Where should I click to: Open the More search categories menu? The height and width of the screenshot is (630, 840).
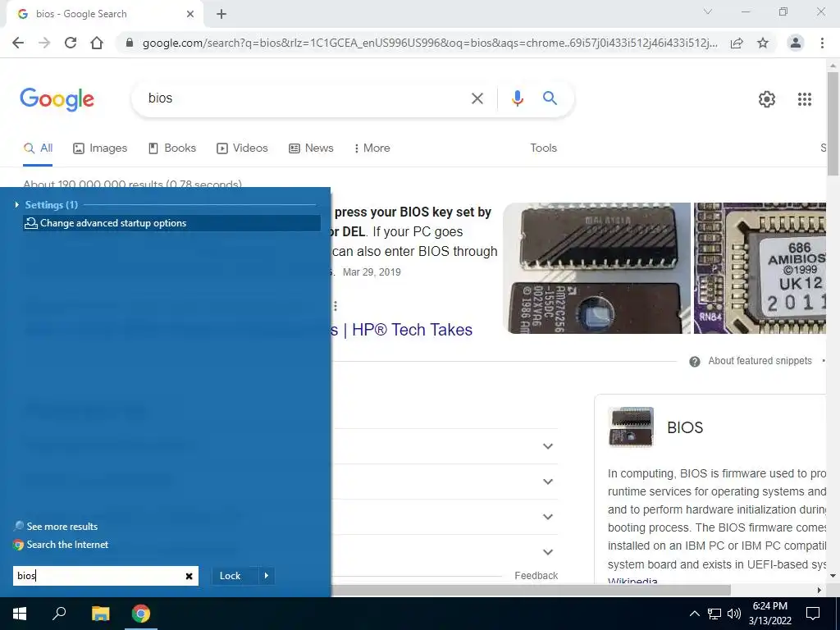[372, 148]
